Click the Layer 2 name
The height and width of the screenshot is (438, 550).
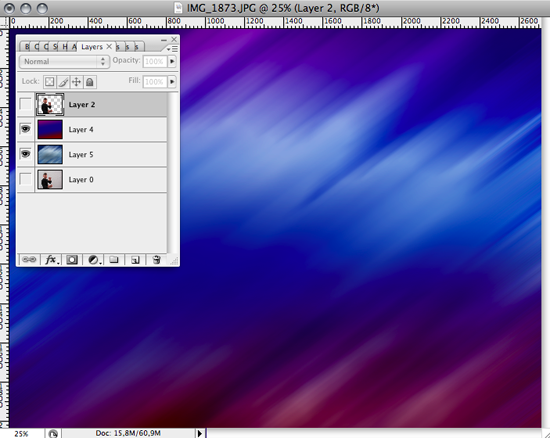point(82,105)
